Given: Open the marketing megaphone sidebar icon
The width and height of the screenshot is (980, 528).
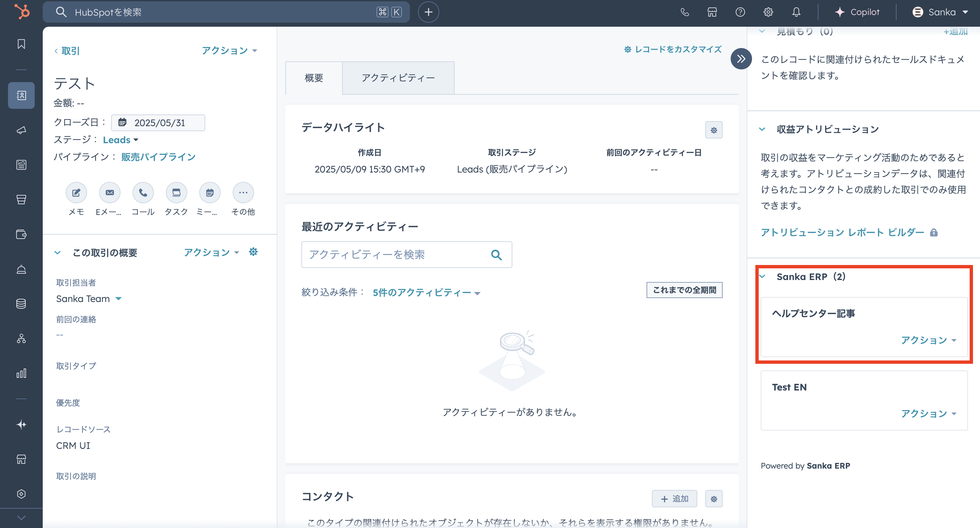Looking at the screenshot, I should 21,130.
